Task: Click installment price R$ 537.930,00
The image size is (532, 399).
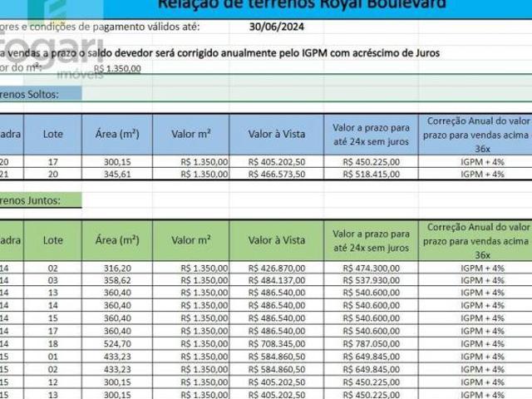Action: point(372,281)
